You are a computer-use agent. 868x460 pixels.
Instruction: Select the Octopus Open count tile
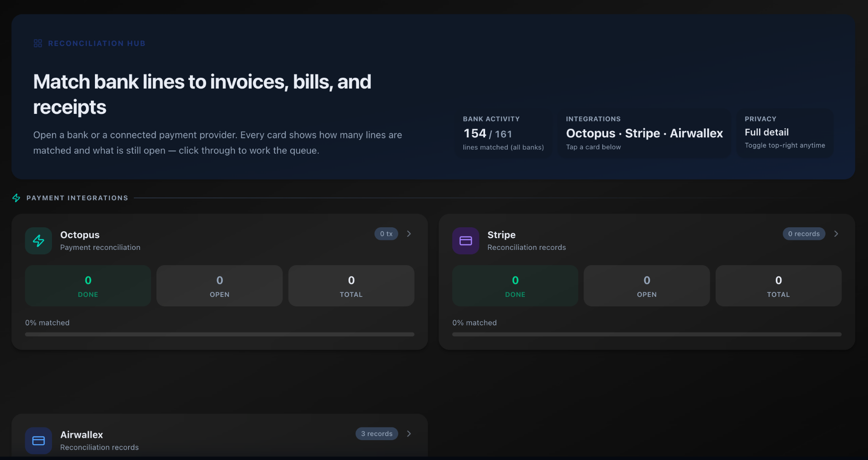coord(220,286)
